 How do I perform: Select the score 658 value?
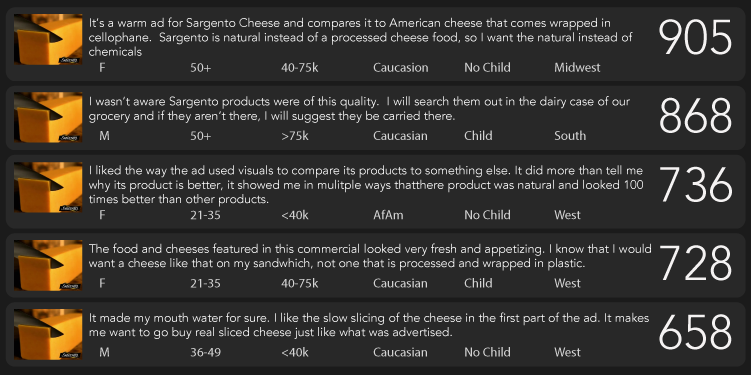click(695, 332)
